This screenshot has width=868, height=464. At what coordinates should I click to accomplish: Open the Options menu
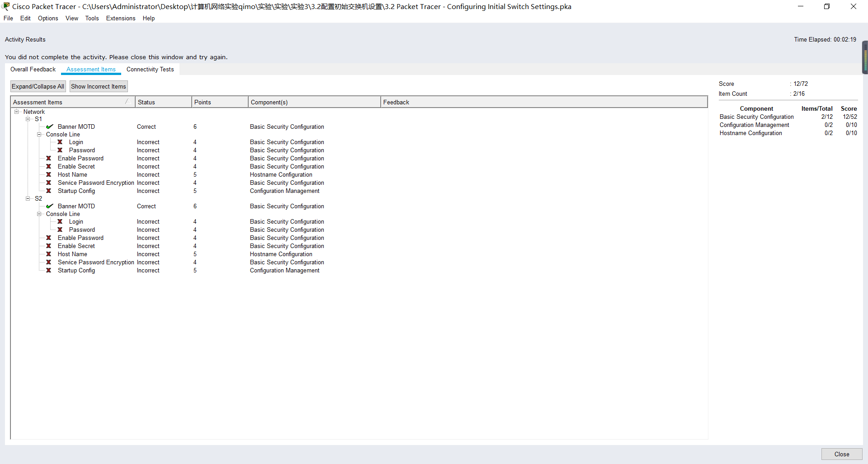pos(48,18)
